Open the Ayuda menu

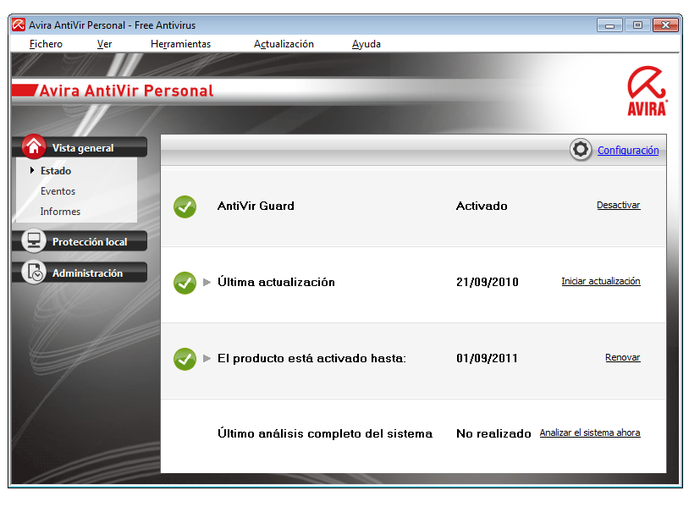tap(366, 44)
